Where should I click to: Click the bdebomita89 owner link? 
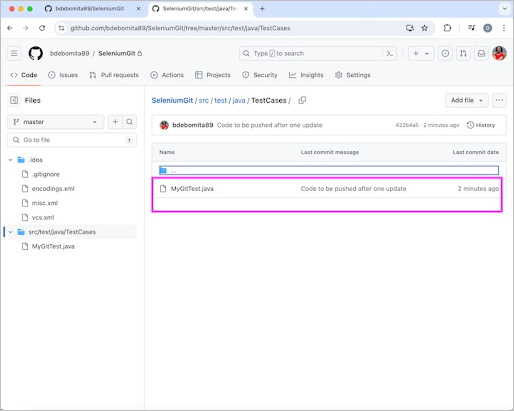[x=70, y=53]
